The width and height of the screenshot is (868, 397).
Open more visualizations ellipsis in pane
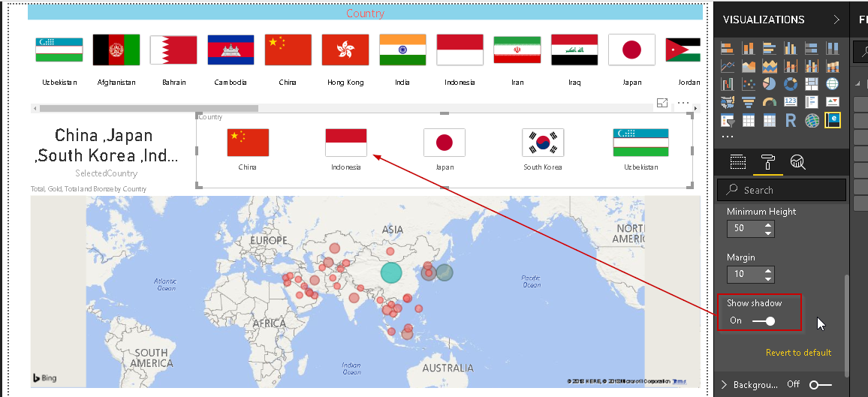click(727, 137)
